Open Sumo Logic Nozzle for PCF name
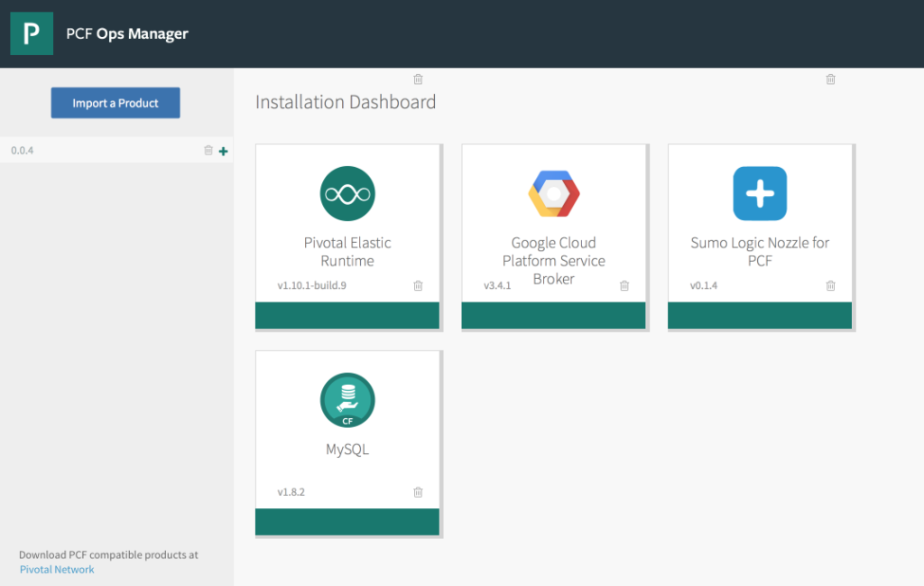 (x=760, y=252)
